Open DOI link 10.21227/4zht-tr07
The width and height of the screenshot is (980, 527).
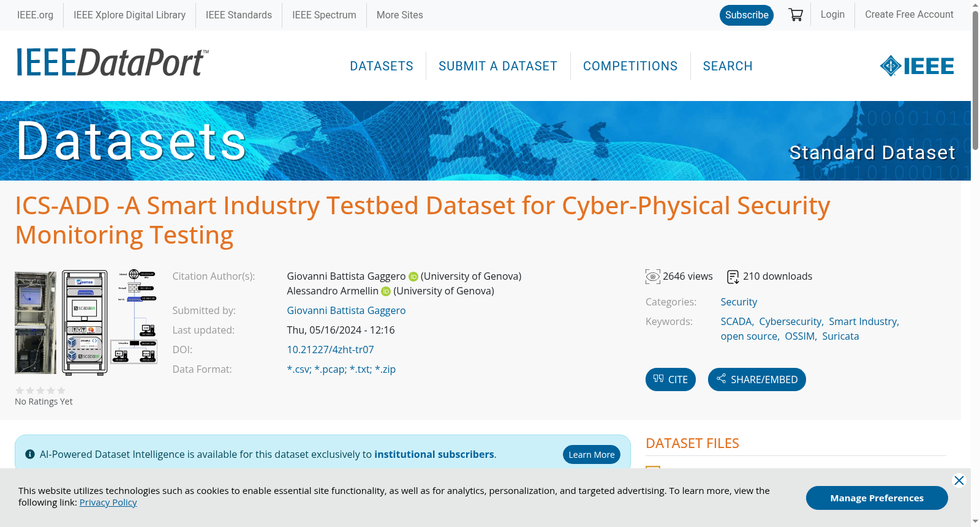click(330, 350)
